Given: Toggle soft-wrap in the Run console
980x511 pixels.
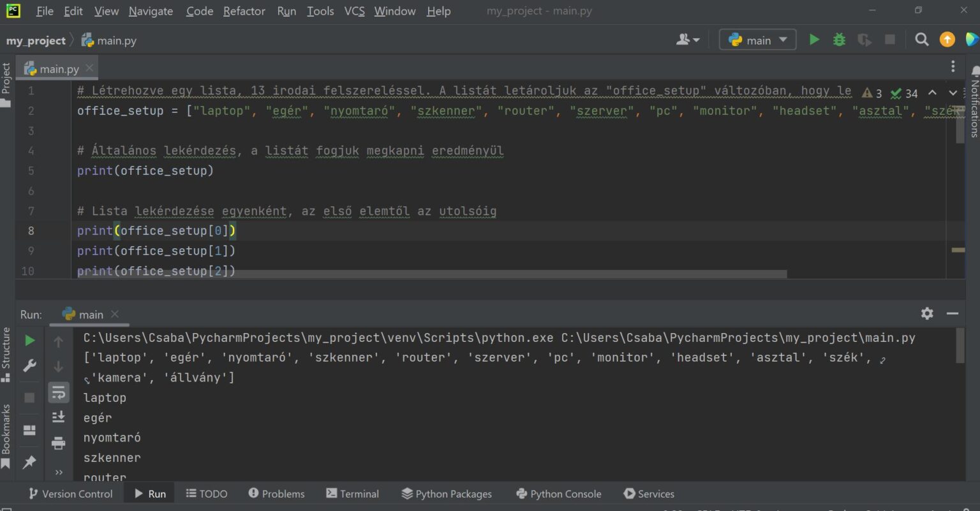Looking at the screenshot, I should coord(58,392).
